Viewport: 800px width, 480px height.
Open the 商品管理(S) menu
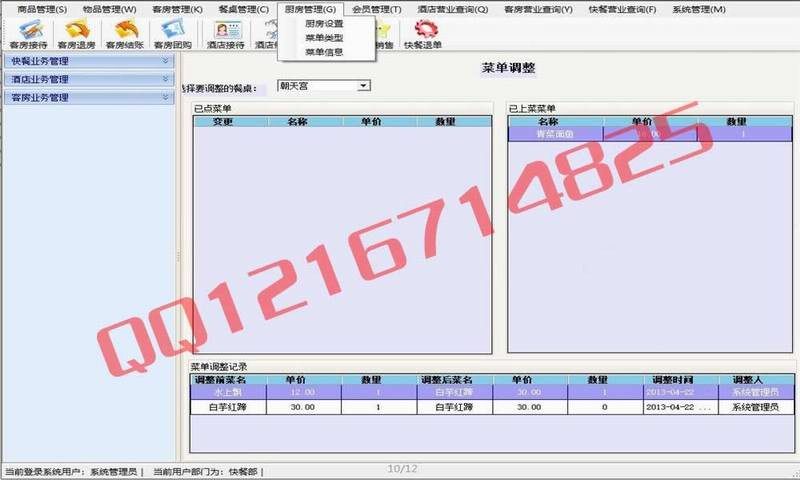(42, 9)
